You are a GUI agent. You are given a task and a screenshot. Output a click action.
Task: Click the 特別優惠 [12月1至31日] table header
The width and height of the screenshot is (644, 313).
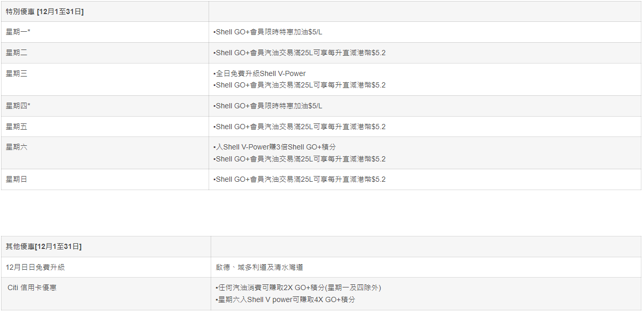tap(45, 11)
